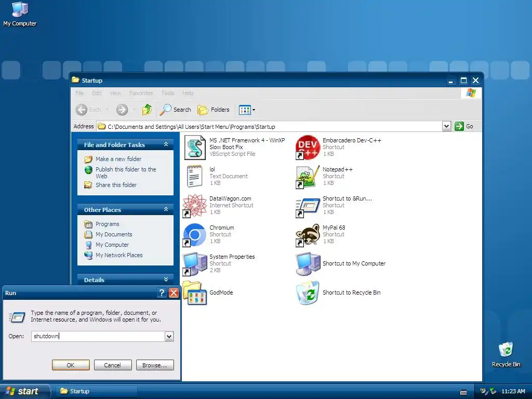
Task: Select the Shortcut to My Computer icon
Action: pyautogui.click(x=308, y=263)
